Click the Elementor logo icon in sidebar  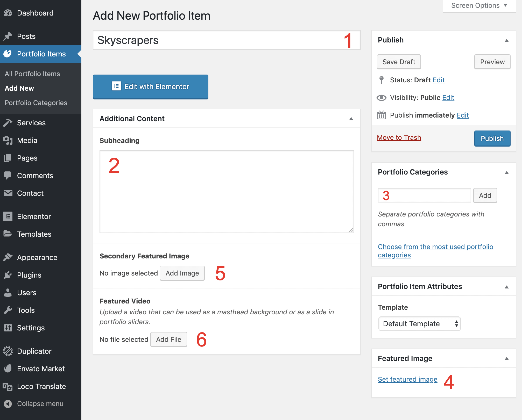(8, 216)
